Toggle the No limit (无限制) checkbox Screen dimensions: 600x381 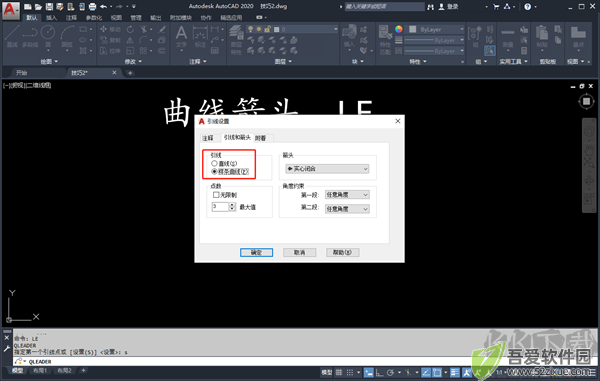point(216,195)
